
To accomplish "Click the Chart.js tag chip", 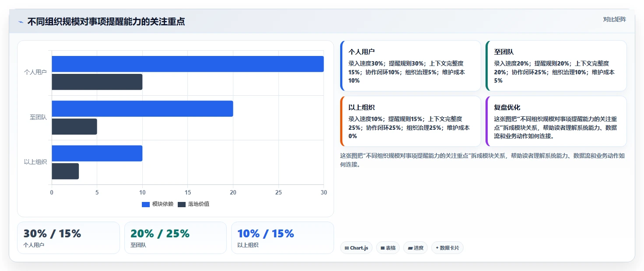I will [356, 248].
